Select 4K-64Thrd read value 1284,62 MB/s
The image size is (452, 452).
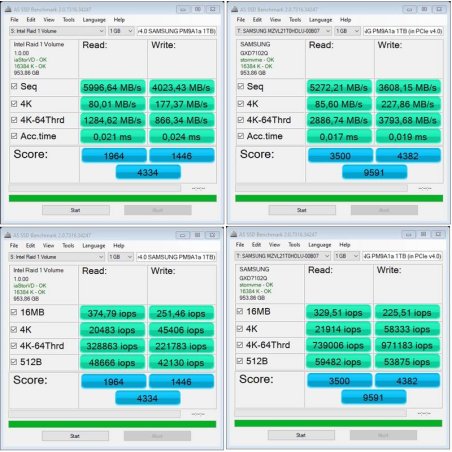(x=112, y=120)
